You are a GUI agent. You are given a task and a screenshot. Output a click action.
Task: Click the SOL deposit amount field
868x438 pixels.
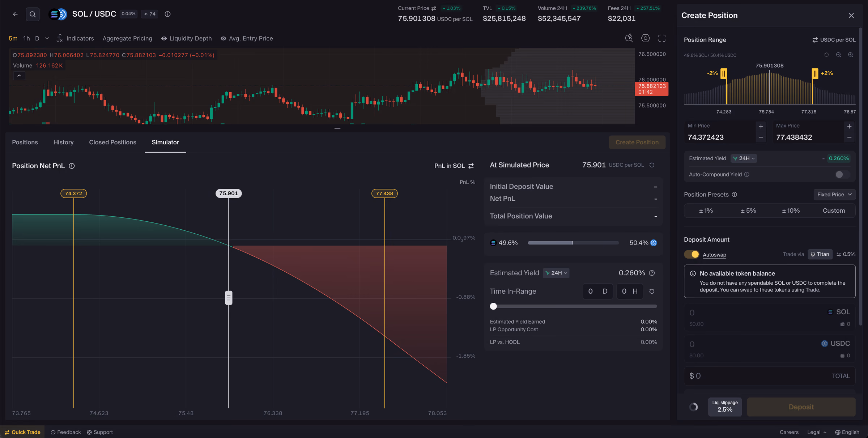(x=770, y=317)
